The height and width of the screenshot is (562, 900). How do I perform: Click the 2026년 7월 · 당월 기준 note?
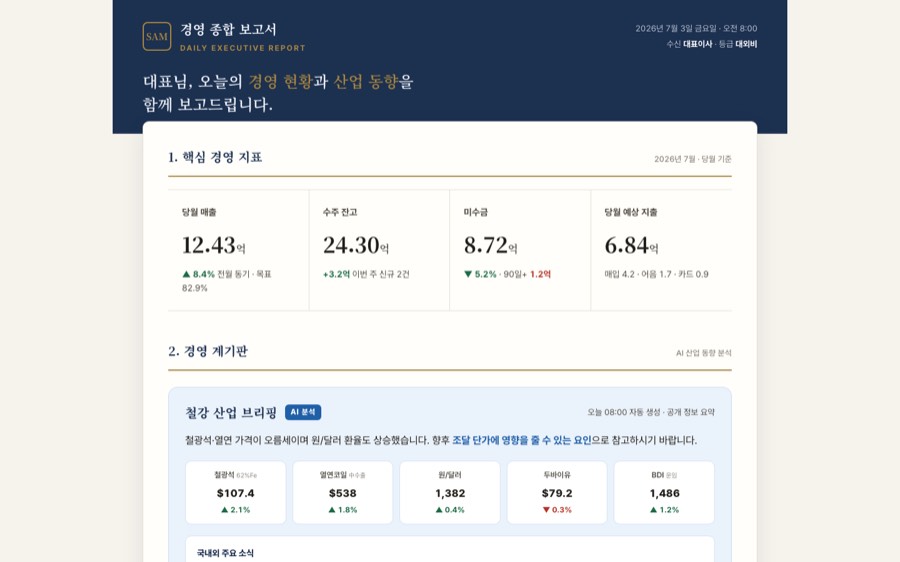(x=693, y=159)
